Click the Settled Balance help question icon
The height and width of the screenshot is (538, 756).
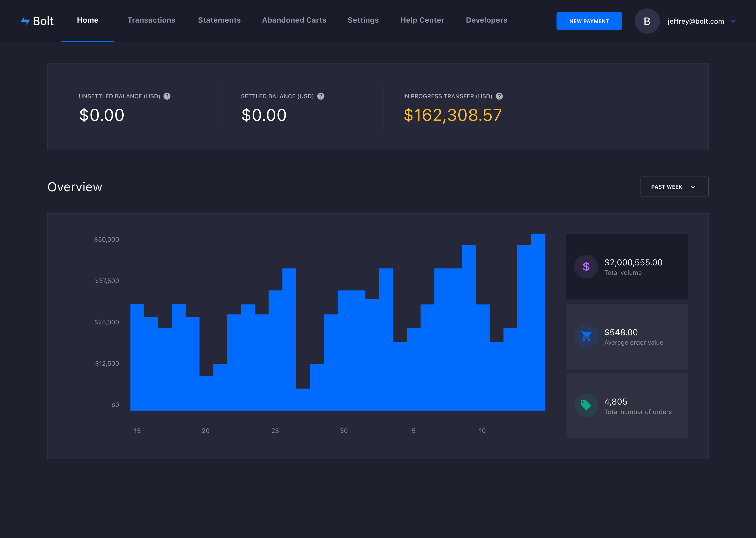click(321, 96)
